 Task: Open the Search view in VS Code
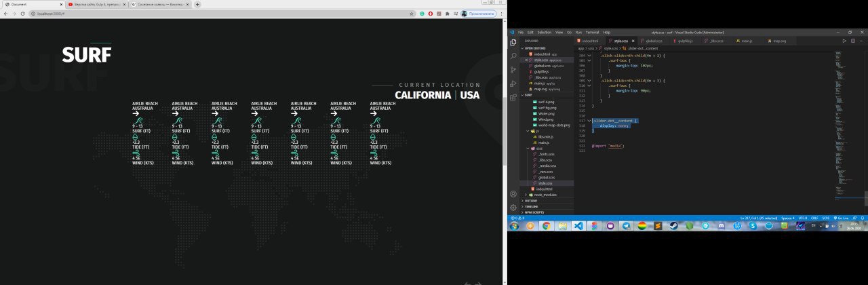click(x=513, y=56)
